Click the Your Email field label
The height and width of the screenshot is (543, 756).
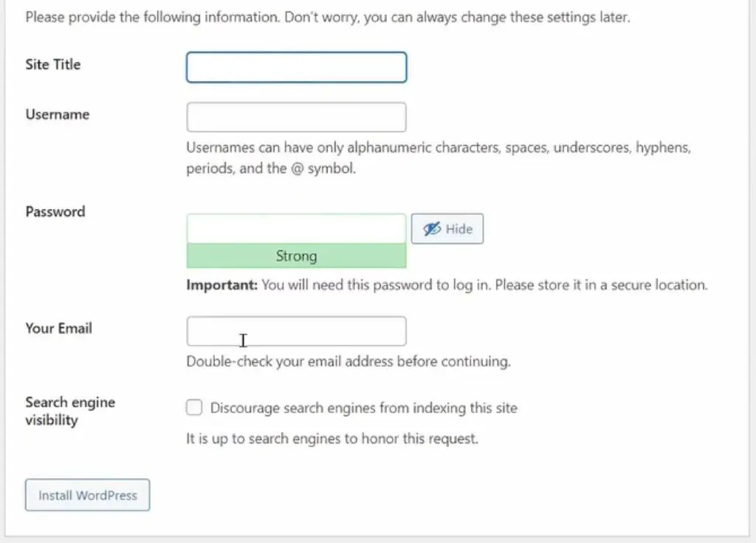click(58, 328)
